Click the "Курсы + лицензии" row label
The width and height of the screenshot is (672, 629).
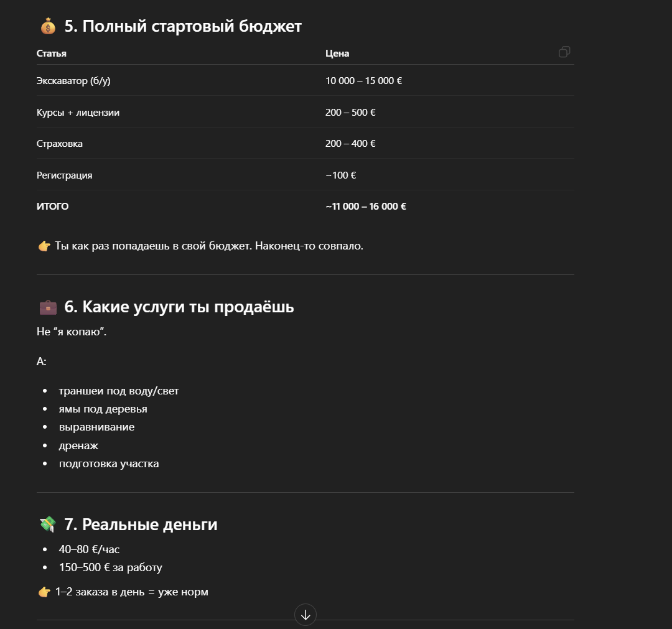point(78,112)
